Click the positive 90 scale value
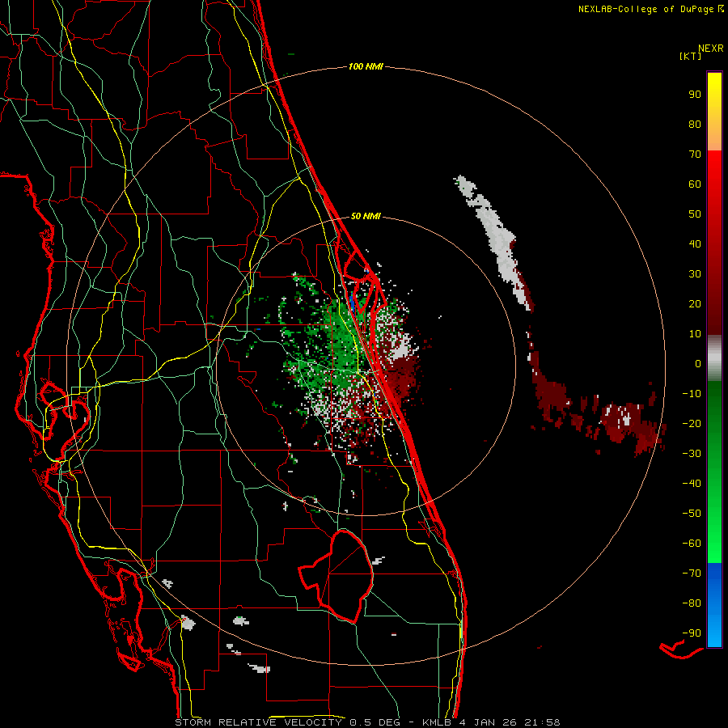This screenshot has width=728, height=728. pos(695,95)
